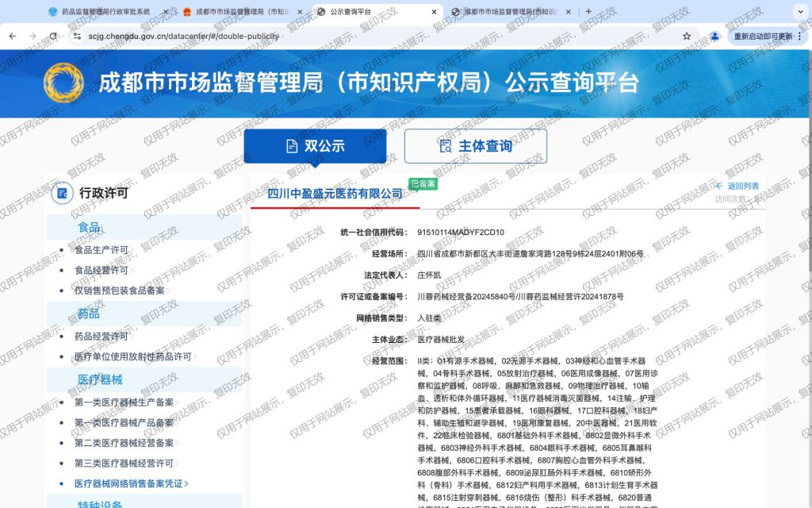The width and height of the screenshot is (812, 508).
Task: Click the legal representative name 庄怀凯
Action: point(429,275)
